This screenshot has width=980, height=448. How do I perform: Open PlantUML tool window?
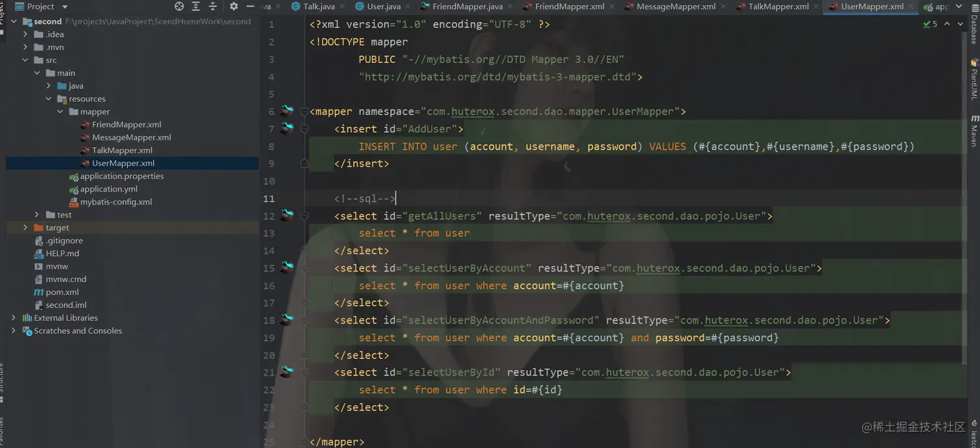[974, 79]
